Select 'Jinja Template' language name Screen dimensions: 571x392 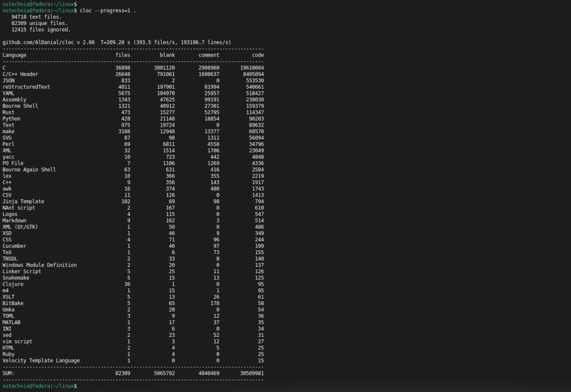pos(23,201)
